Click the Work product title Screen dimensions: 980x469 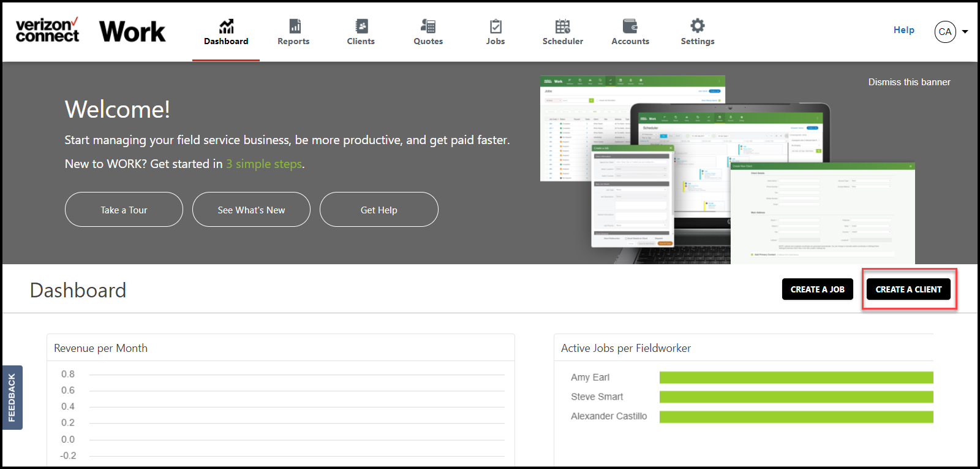132,31
